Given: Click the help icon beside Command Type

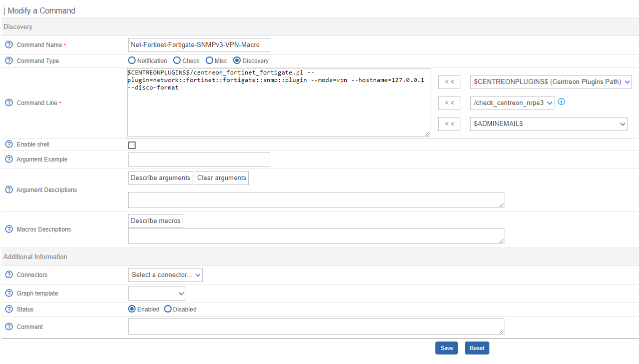Looking at the screenshot, I should (x=9, y=60).
